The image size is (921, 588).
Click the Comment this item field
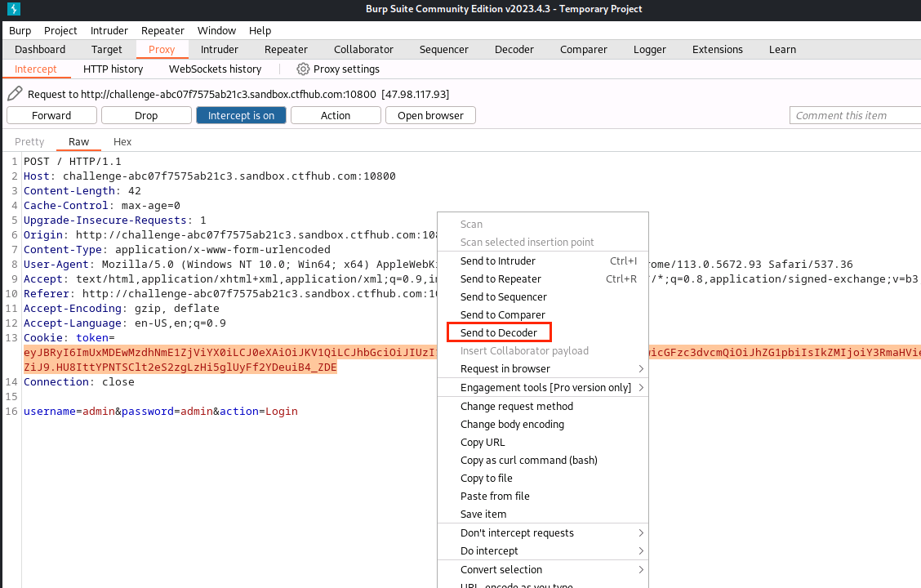coord(855,116)
